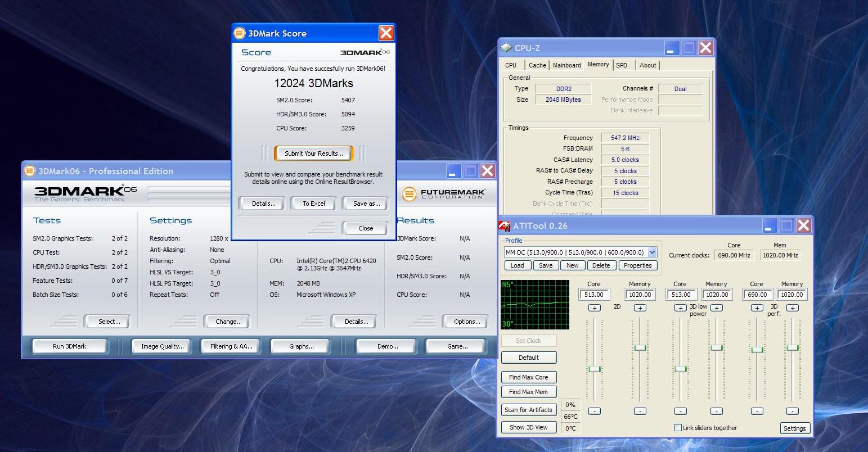Click the Default clocks button
The image size is (868, 452).
[528, 358]
